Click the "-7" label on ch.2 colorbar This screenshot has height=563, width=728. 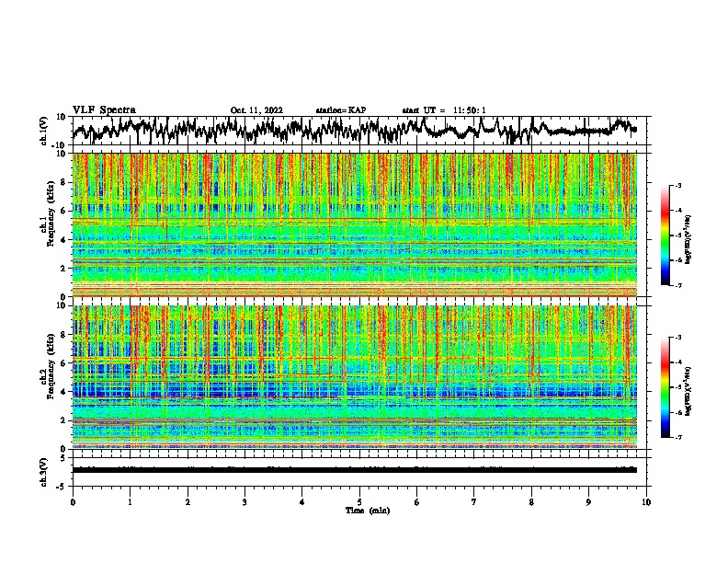[677, 437]
